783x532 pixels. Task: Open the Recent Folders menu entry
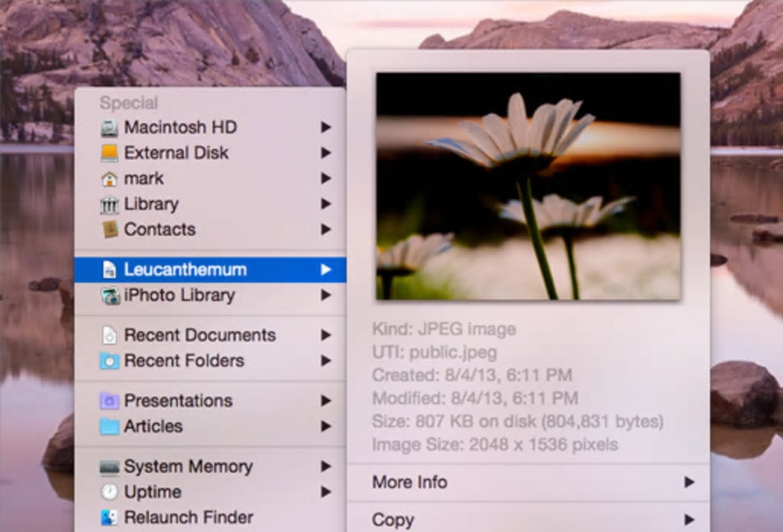pos(210,361)
